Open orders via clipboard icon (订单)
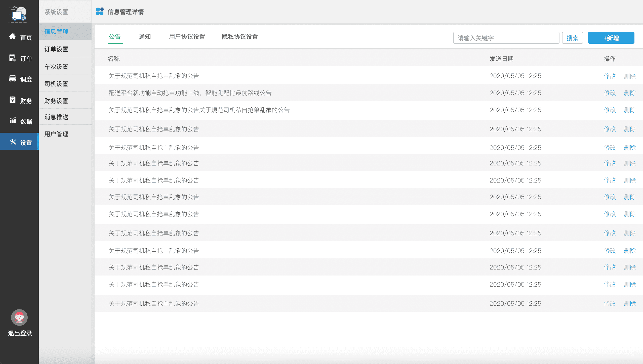643x364 pixels. point(12,58)
